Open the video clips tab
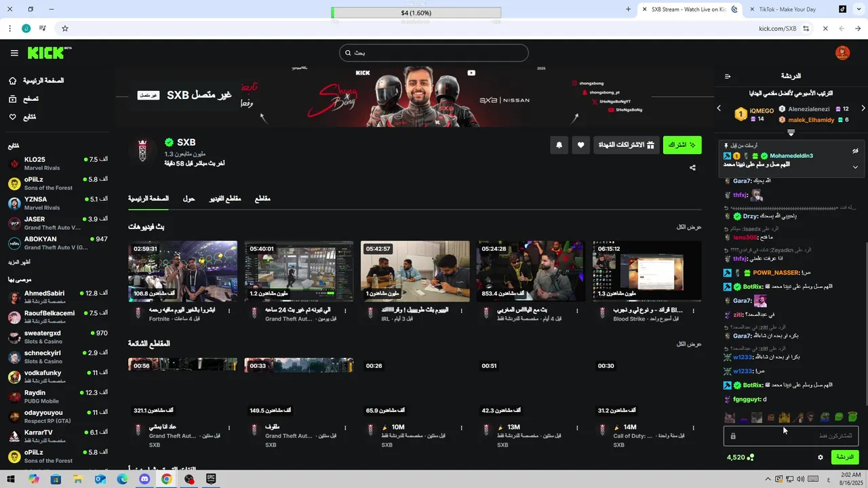This screenshot has width=868, height=488. point(224,199)
